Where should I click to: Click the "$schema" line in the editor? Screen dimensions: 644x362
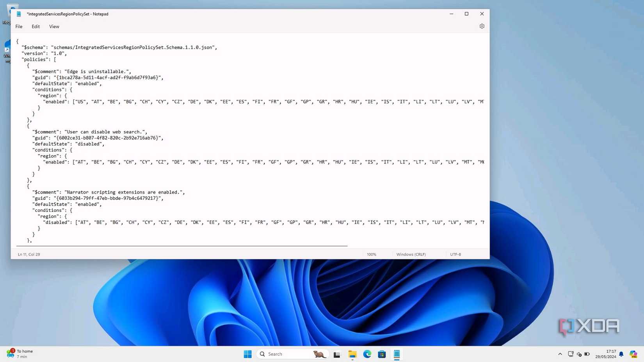(119, 47)
